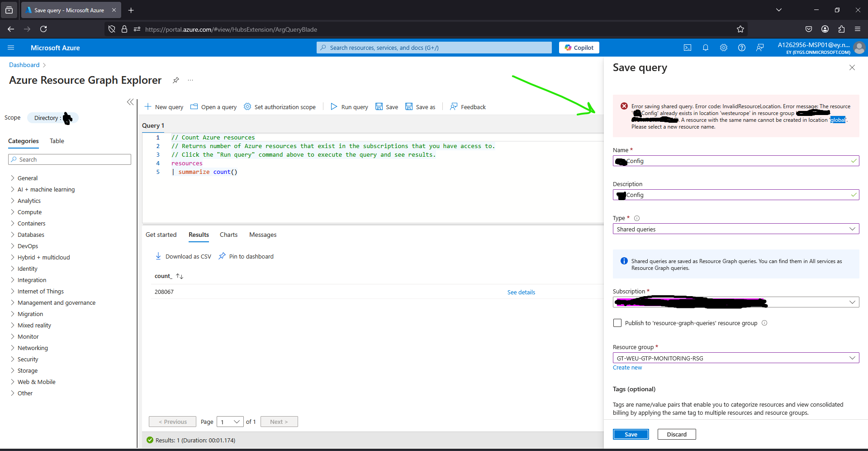
Task: Click the Create new resource group link
Action: click(627, 368)
